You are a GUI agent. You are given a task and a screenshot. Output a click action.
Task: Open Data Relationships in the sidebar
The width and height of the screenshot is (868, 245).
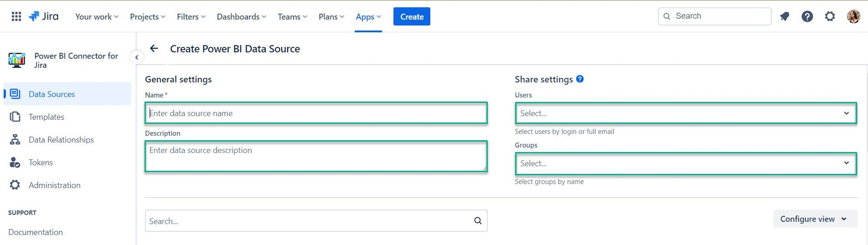[67, 140]
